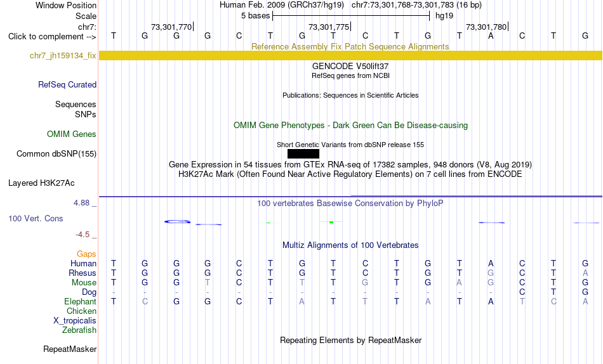Click 'RefSeq genes from NCBI' track title
The height and width of the screenshot is (364, 603).
tap(350, 75)
